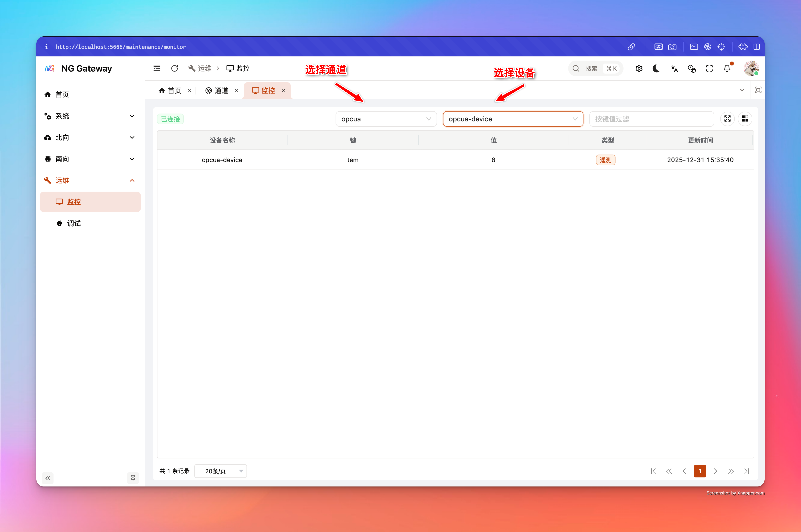801x532 pixels.
Task: Open the preferences gear icon
Action: [639, 68]
